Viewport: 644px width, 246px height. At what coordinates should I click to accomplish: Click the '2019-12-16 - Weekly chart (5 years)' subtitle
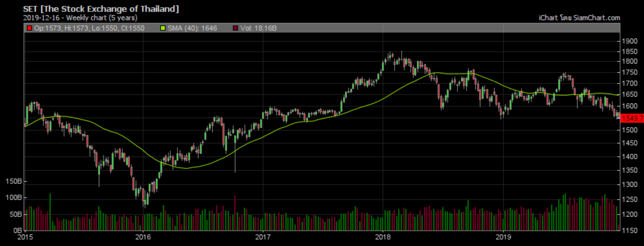pyautogui.click(x=80, y=18)
